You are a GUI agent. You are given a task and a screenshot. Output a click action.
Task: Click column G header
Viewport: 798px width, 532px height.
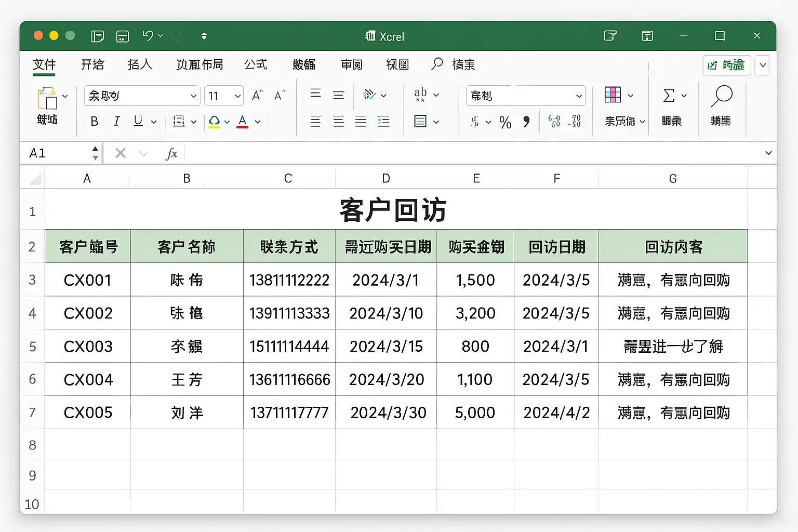[672, 179]
